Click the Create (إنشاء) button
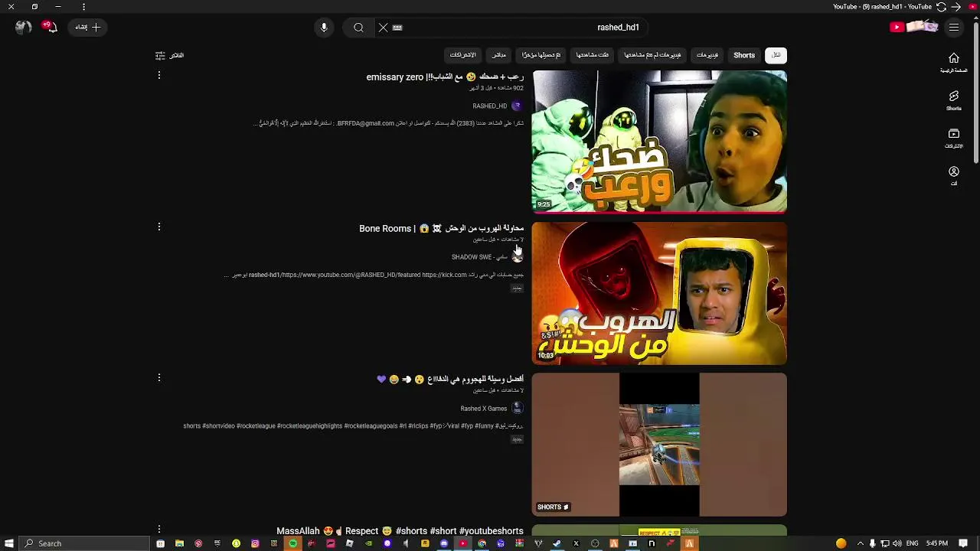 click(x=88, y=28)
